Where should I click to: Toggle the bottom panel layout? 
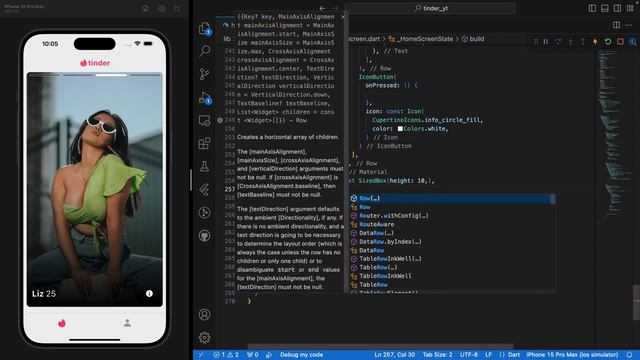click(605, 8)
